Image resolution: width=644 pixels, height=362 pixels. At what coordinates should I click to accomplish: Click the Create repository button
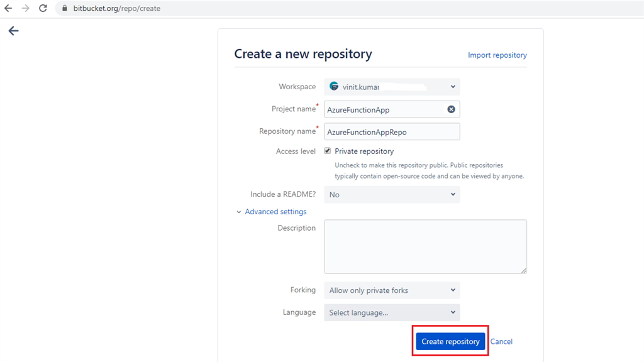click(x=450, y=341)
